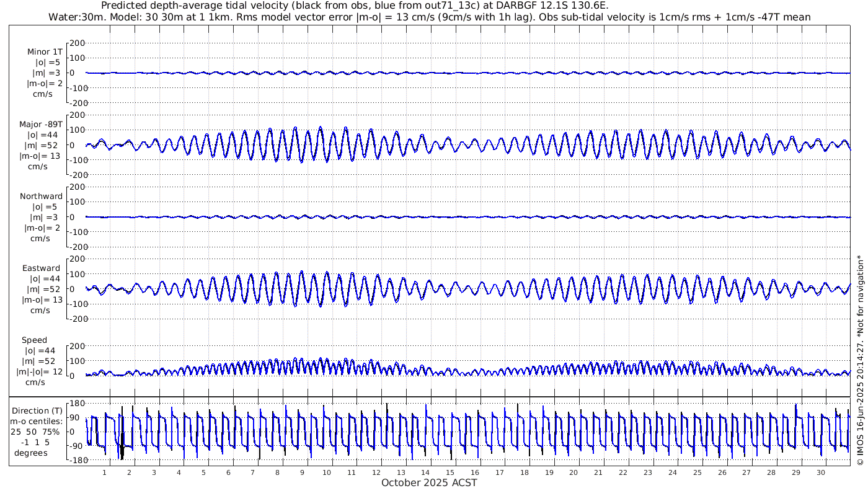Click the "Speed" panel label
The height and width of the screenshot is (496, 868).
pos(34,340)
